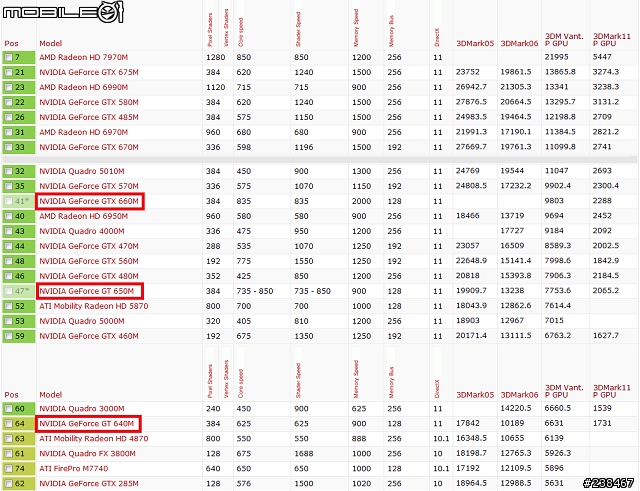Check the box for NVIDIA GeForce GTX 460M
Viewport: 640px width, 491px height.
[9, 336]
